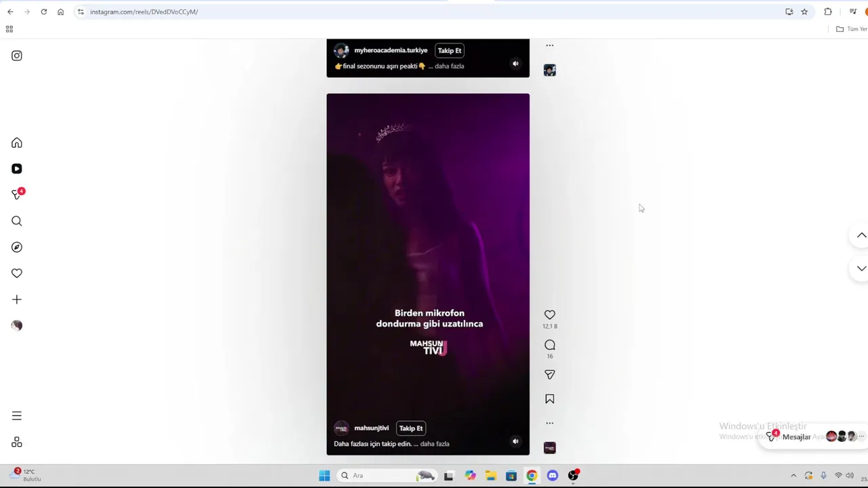The height and width of the screenshot is (488, 868).
Task: Open the Tüm Yer bookmarks folder
Action: pyautogui.click(x=852, y=29)
